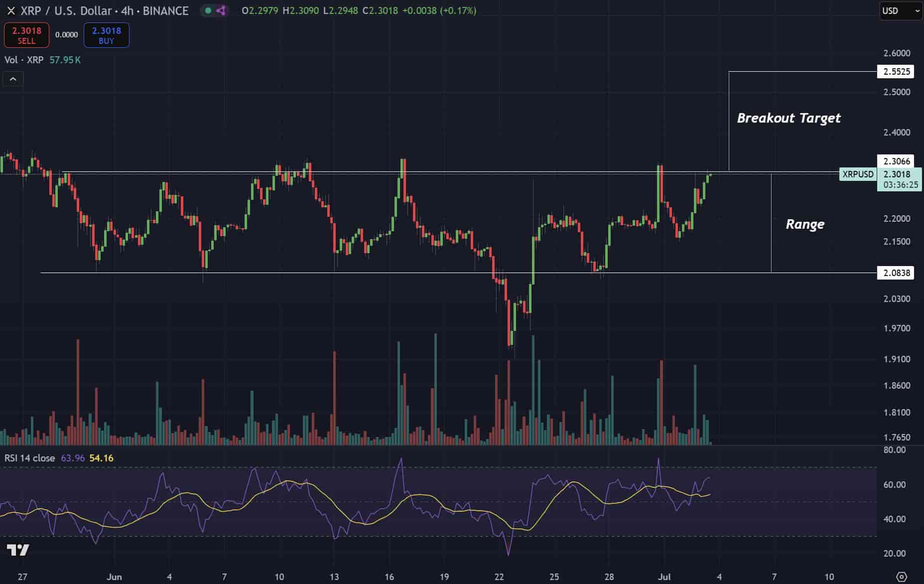Click the red SELL 2.3018 button

pyautogui.click(x=26, y=35)
